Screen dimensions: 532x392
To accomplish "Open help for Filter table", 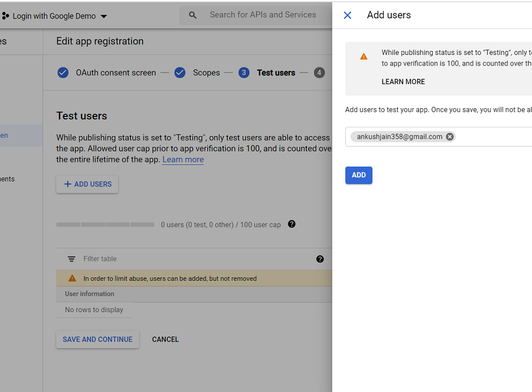I will pyautogui.click(x=320, y=259).
